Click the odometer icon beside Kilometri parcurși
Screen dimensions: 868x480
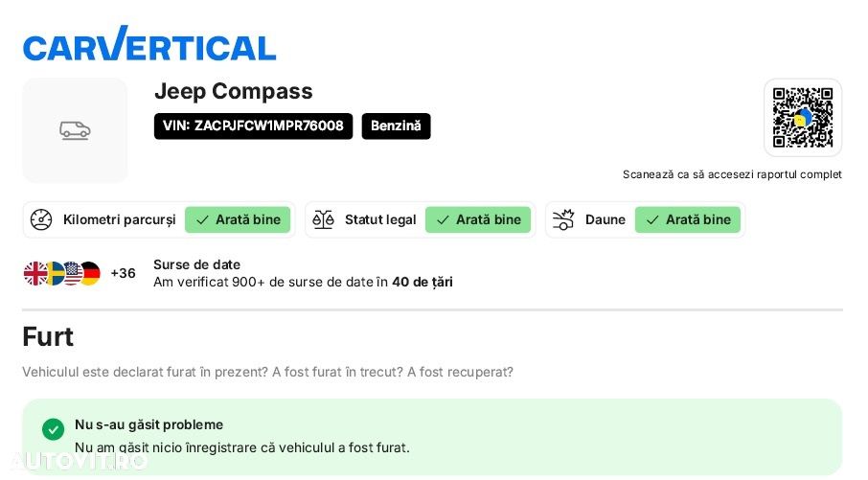pyautogui.click(x=41, y=219)
